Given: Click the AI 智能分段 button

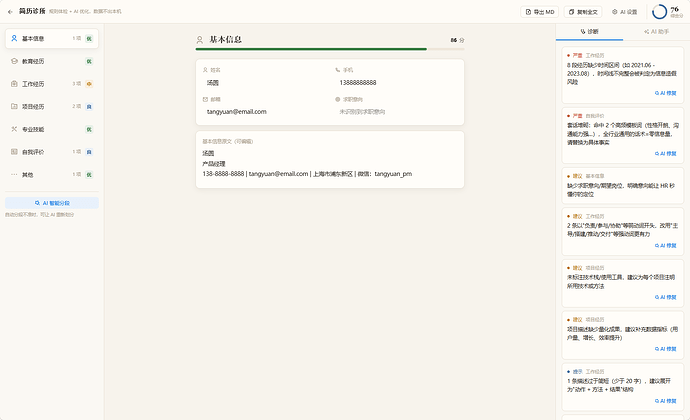Looking at the screenshot, I should point(52,203).
